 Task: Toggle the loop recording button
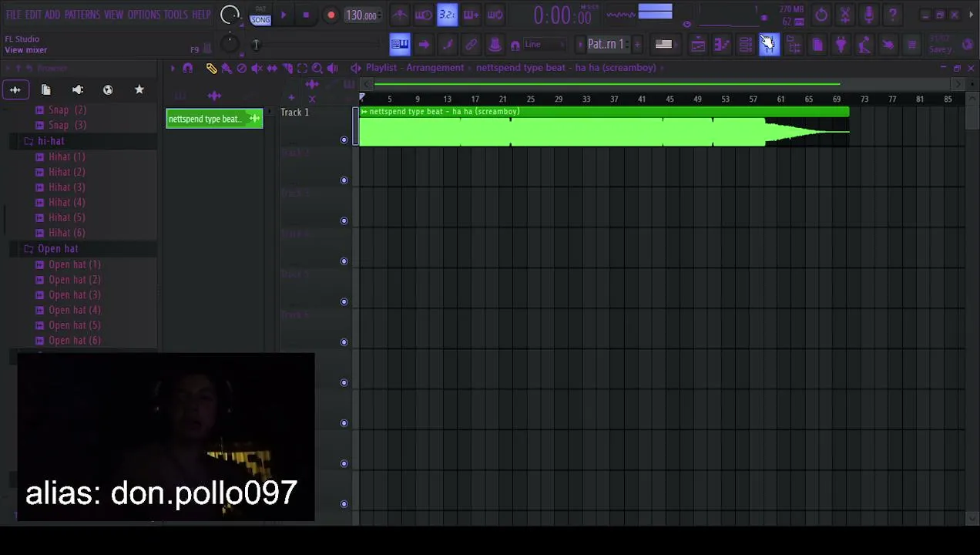pos(495,15)
